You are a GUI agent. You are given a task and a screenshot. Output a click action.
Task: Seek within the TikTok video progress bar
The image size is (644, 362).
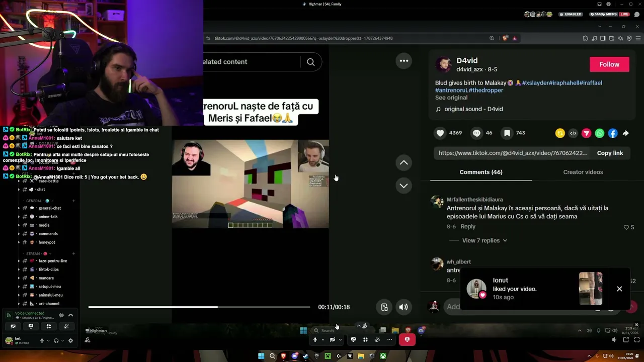click(199, 307)
